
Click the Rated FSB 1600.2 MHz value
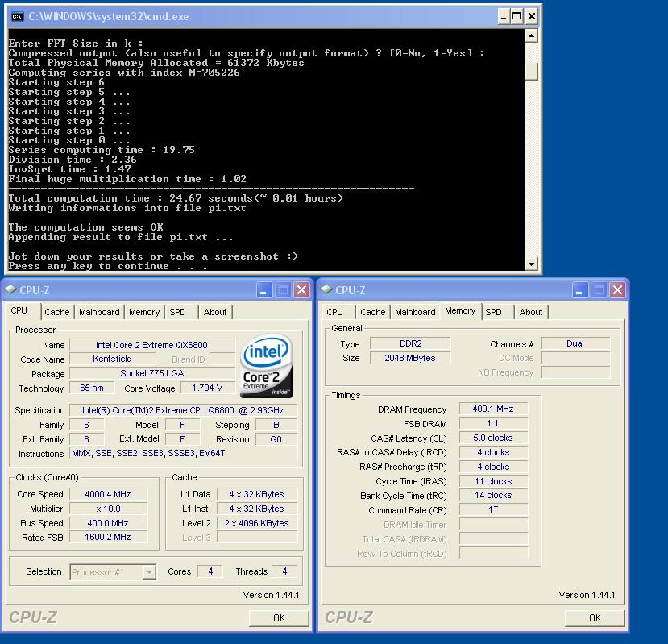tap(108, 538)
